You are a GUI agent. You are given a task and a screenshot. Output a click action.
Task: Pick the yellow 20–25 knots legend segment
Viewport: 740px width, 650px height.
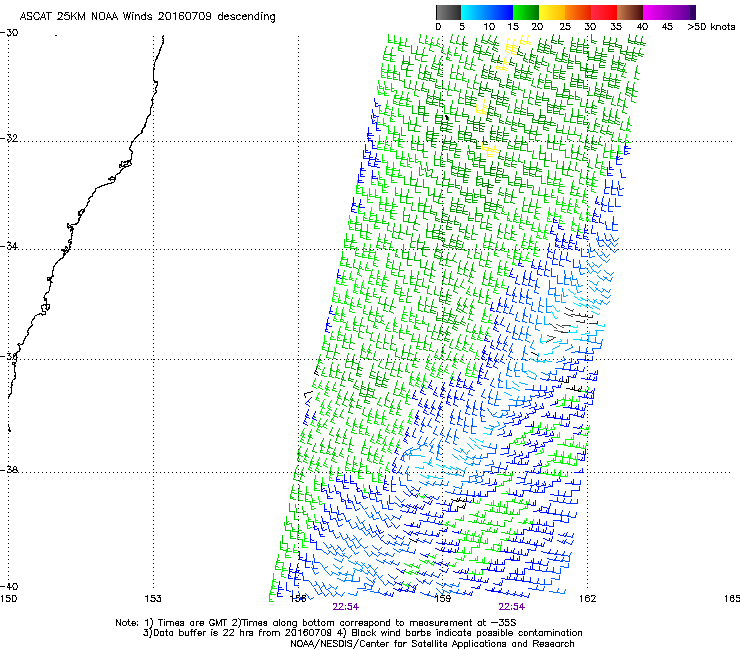tap(552, 12)
